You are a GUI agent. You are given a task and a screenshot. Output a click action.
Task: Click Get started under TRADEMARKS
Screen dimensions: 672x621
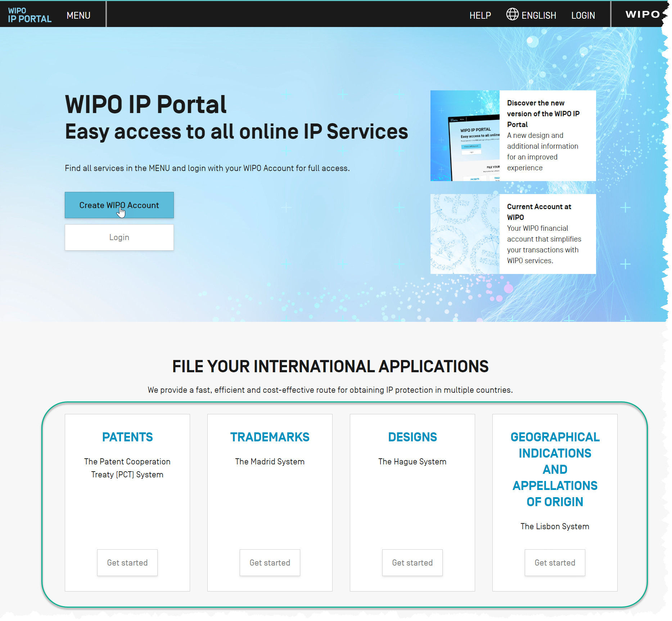[x=270, y=563]
